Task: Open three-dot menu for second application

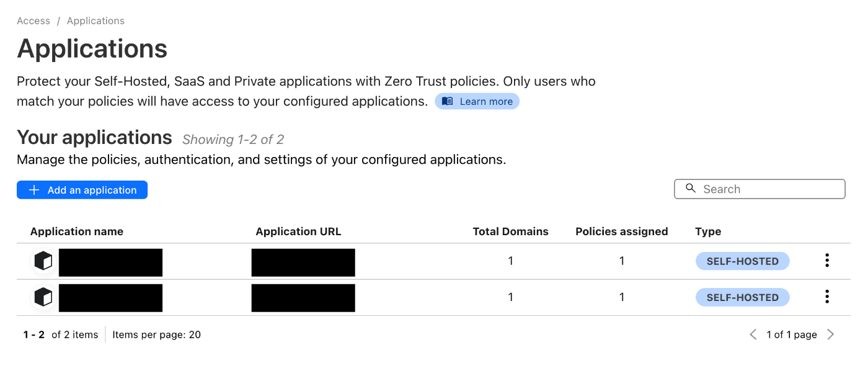Action: pyautogui.click(x=826, y=297)
